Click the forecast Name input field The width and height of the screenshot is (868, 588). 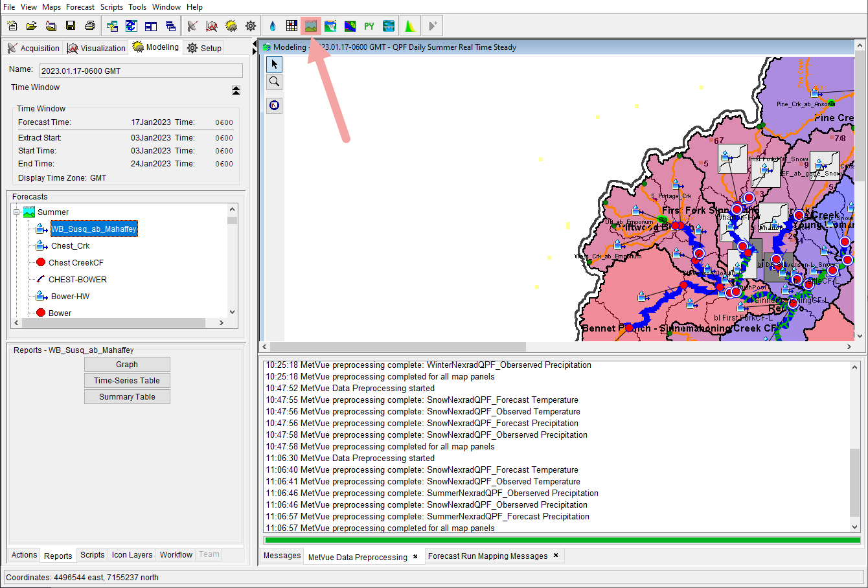tap(141, 71)
